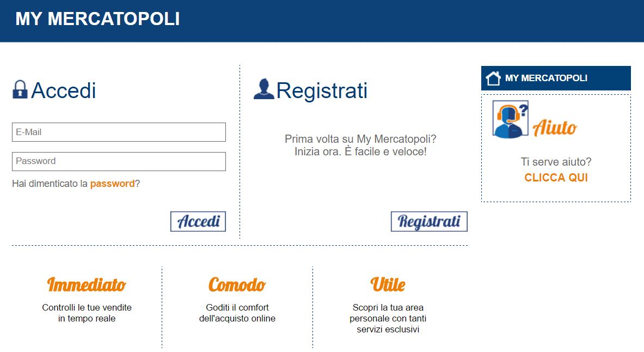Screen dimensions: 644x352
Task: Click the headset support agent icon
Action: point(511,119)
